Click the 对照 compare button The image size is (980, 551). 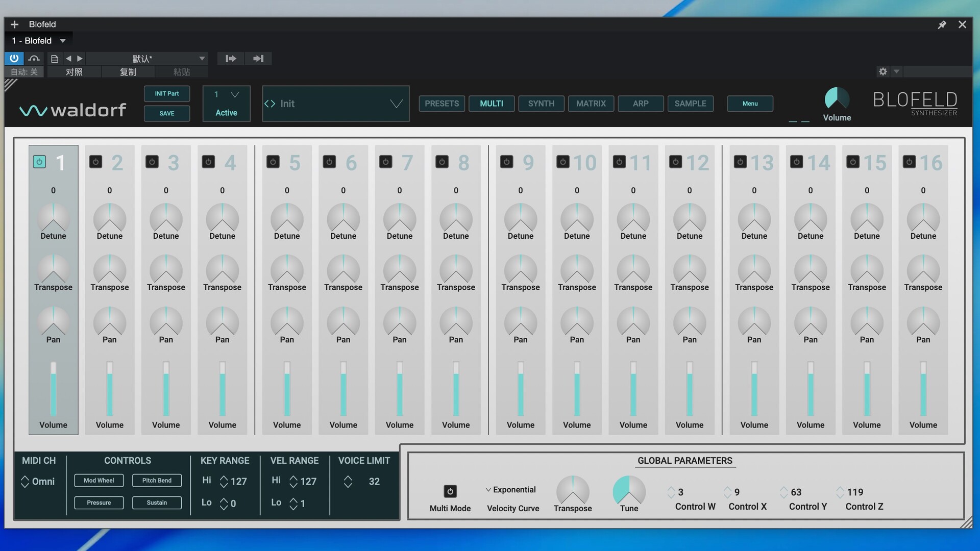tap(74, 72)
